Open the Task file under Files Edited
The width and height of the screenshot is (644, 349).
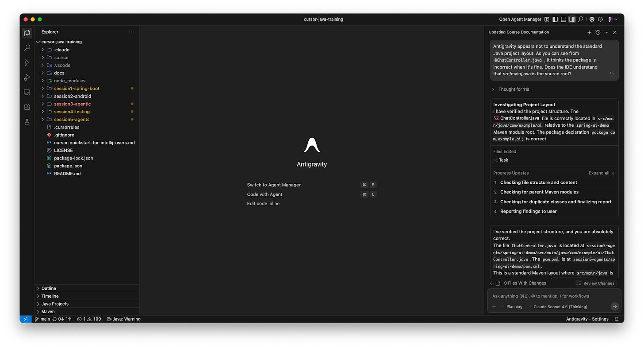[x=501, y=160]
